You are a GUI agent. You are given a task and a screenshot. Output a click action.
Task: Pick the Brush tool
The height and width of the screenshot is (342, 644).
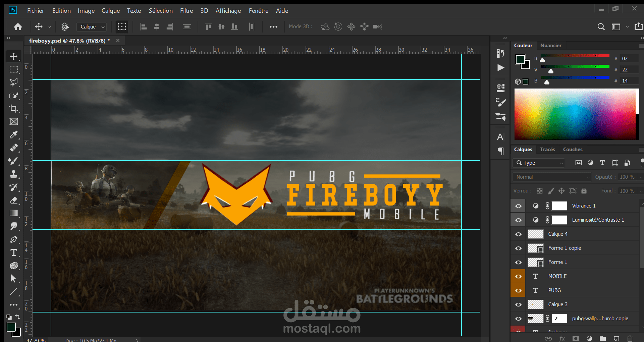point(13,161)
